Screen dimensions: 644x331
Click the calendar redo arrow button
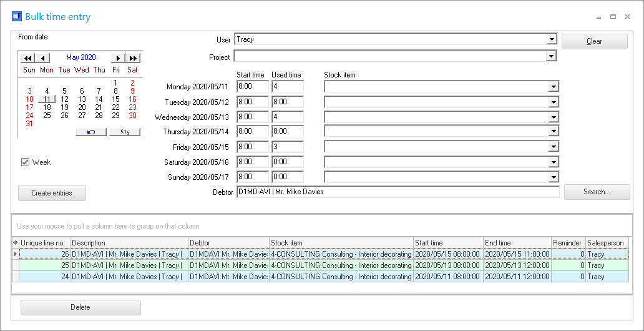click(x=124, y=132)
